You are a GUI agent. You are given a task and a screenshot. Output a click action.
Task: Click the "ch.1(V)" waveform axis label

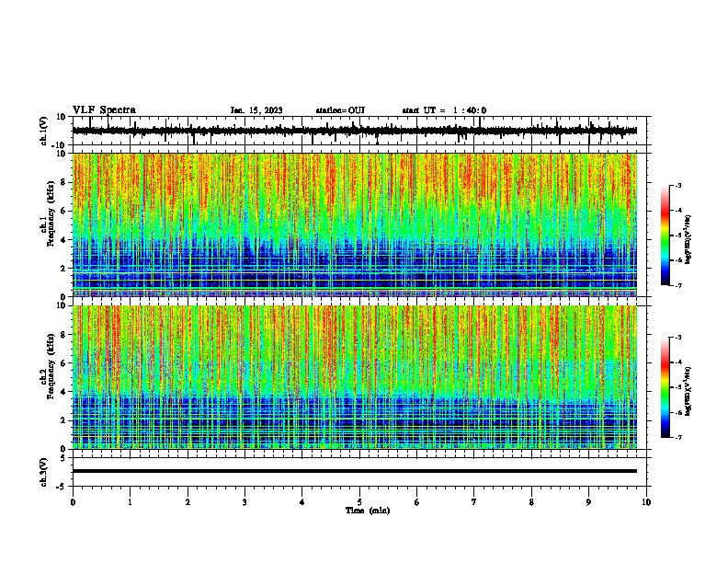tap(44, 131)
